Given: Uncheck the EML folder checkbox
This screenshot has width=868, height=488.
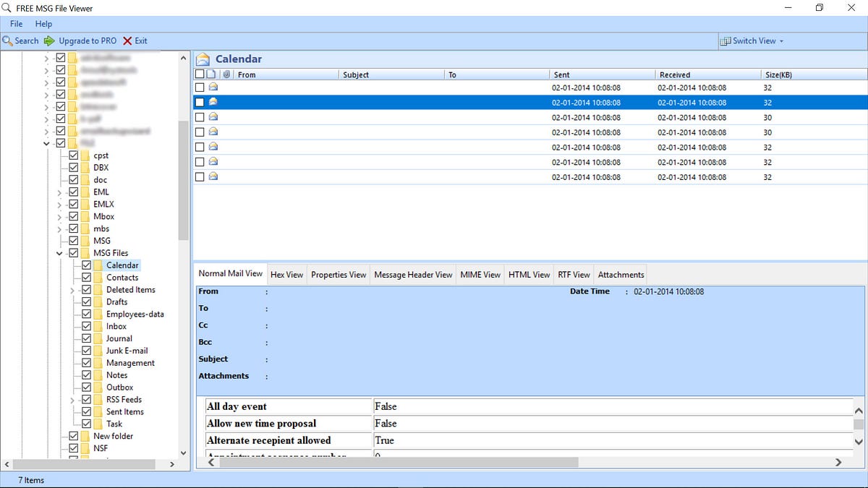Looking at the screenshot, I should click(x=74, y=192).
